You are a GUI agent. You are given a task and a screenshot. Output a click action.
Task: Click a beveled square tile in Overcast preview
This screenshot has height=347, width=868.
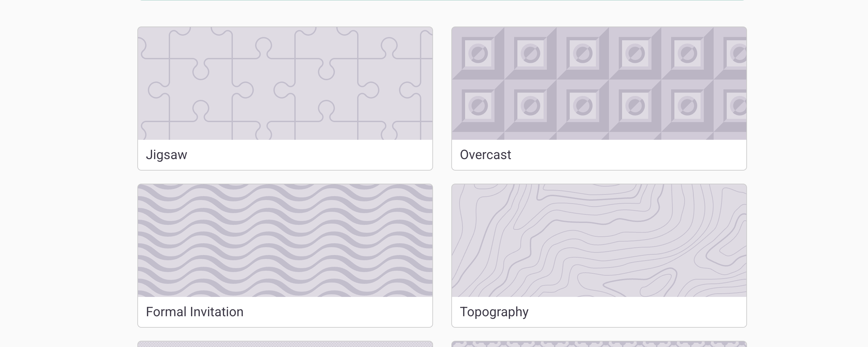[530, 53]
